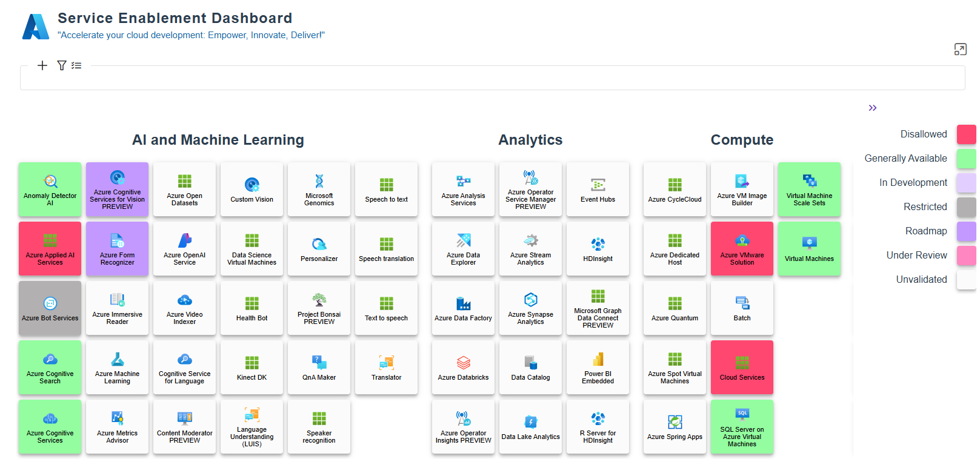
Task: Open the filter list options icon
Action: pos(76,65)
